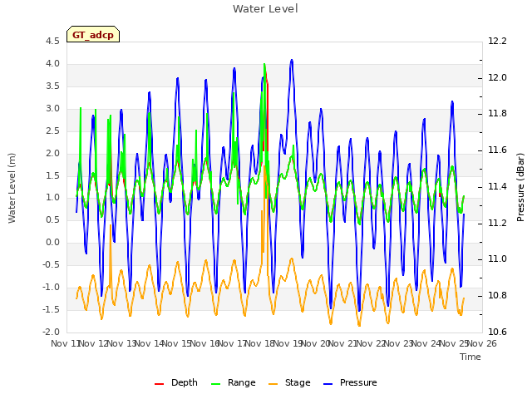Click the Nov 23 tick label
This screenshot has height=399, width=532.
pyautogui.click(x=399, y=343)
